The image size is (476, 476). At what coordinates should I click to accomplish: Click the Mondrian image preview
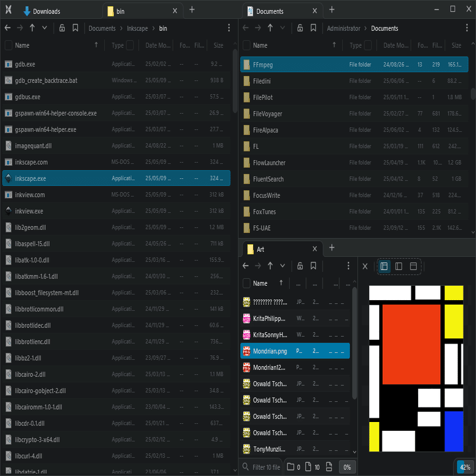point(416,369)
